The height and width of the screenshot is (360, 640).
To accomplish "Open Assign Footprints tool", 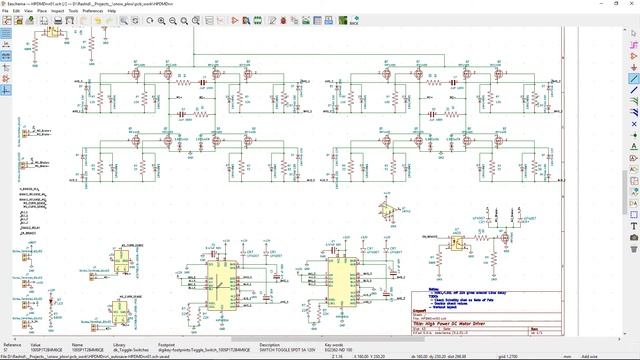I will pyautogui.click(x=294, y=20).
